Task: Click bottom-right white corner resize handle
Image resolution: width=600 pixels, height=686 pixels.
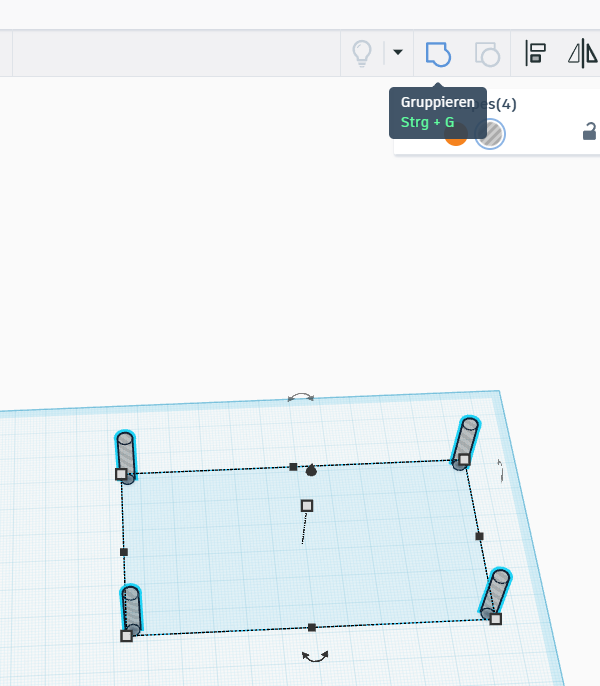Action: (495, 619)
